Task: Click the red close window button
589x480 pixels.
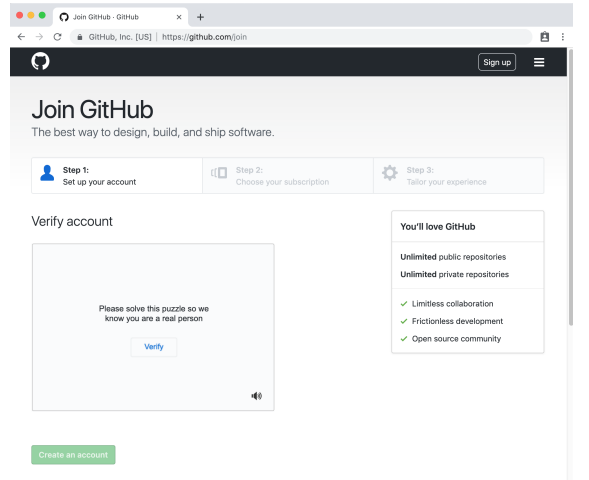Action: pyautogui.click(x=20, y=15)
